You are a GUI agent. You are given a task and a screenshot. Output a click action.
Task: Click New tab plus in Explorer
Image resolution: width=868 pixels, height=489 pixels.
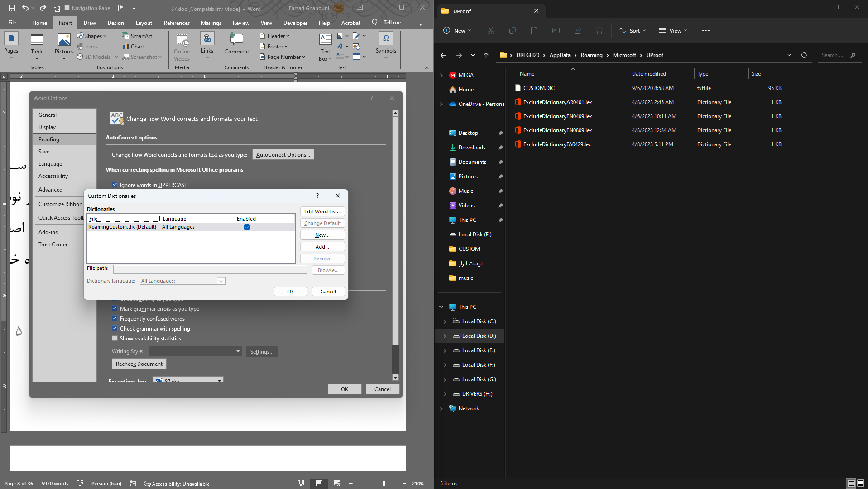pos(557,11)
